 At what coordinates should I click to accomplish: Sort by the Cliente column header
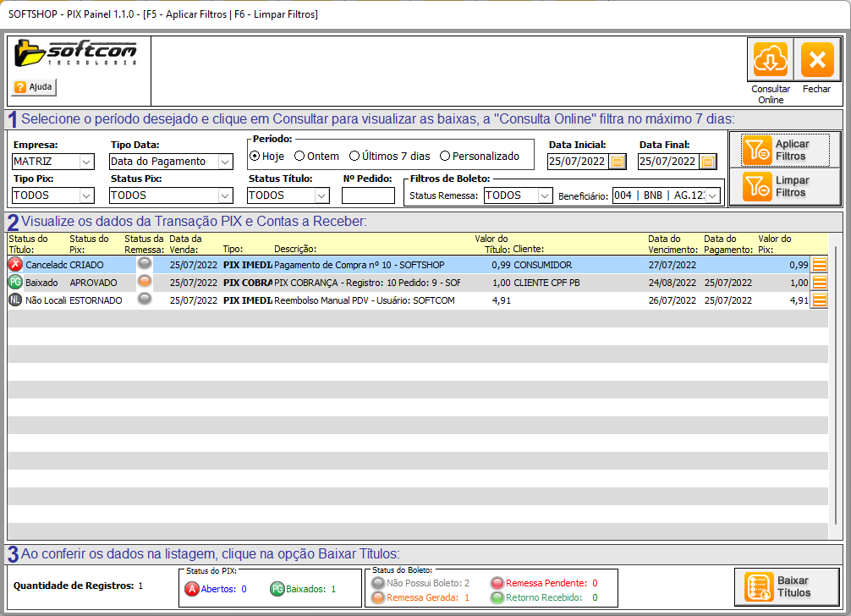[x=528, y=250]
